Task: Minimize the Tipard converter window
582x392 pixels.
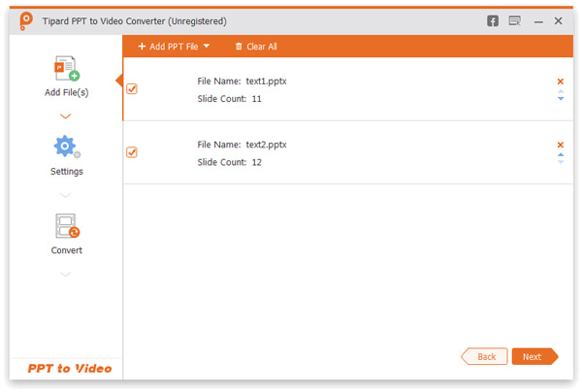Action: 538,22
